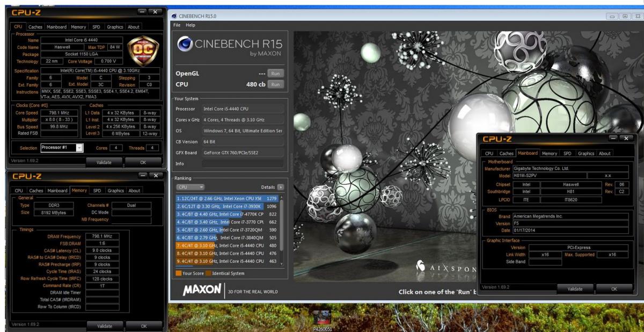This screenshot has height=332, width=644.
Task: Minimize the right CPU-Z Mainboard window
Action: coord(613,139)
